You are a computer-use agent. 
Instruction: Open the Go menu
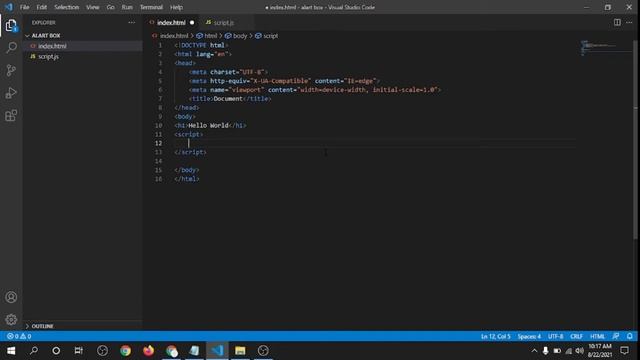click(x=110, y=7)
